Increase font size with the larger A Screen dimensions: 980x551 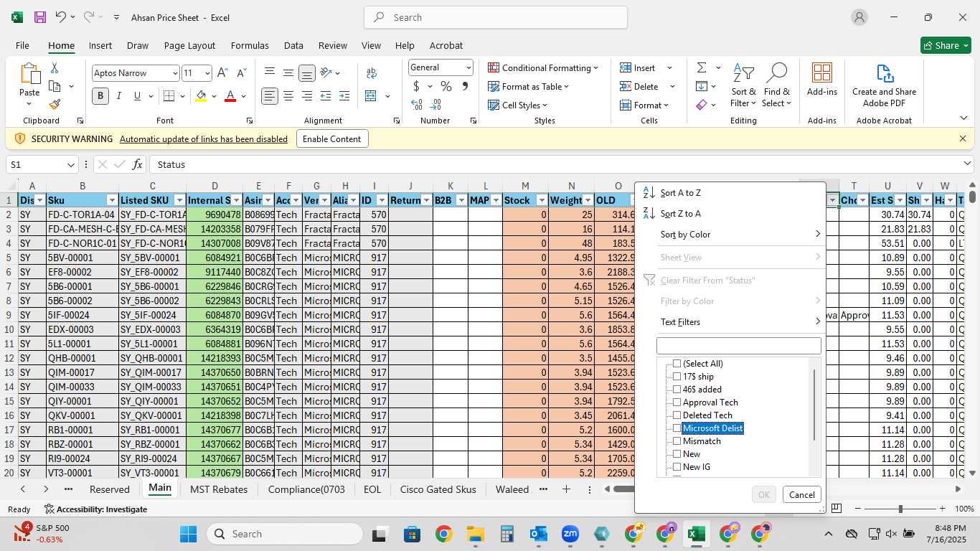[x=222, y=73]
